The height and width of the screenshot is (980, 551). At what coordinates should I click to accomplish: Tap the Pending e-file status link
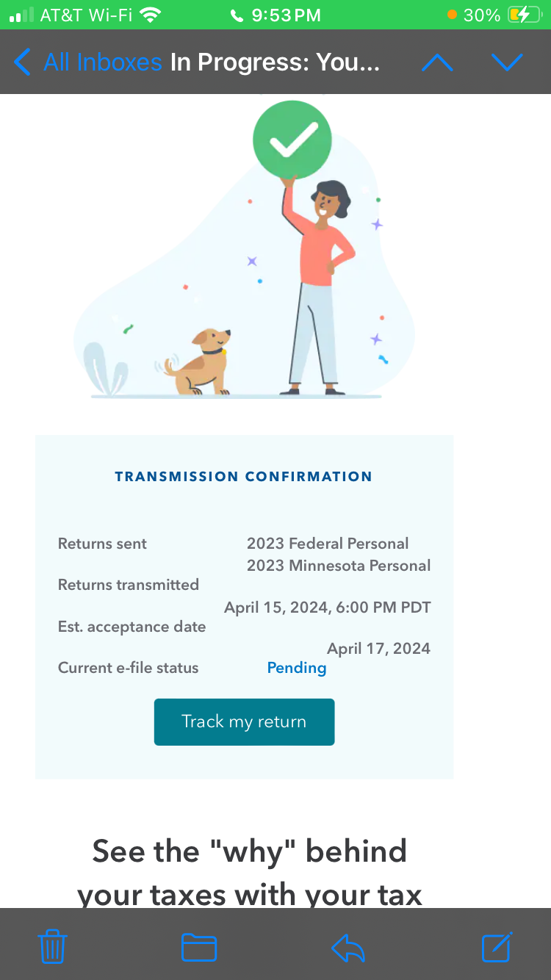tap(297, 668)
